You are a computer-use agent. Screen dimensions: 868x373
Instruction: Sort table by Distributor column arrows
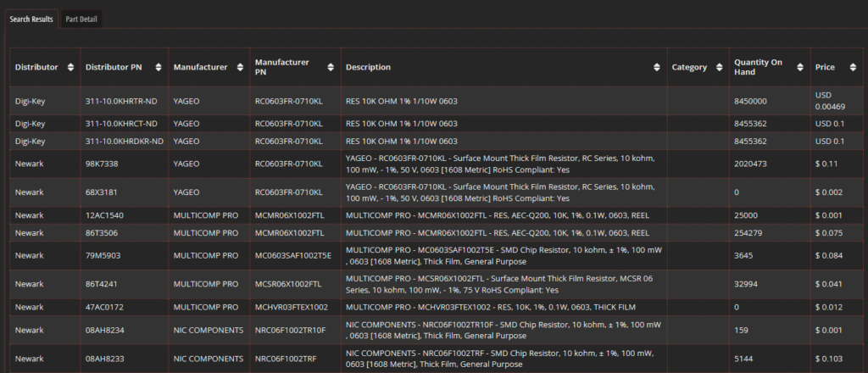pyautogui.click(x=70, y=67)
